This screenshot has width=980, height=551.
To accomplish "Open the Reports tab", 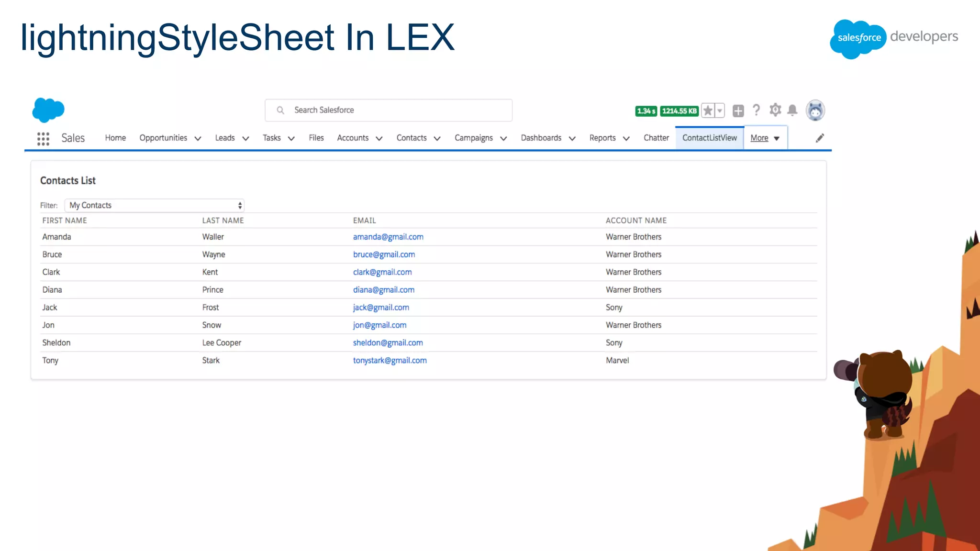I will coord(602,138).
